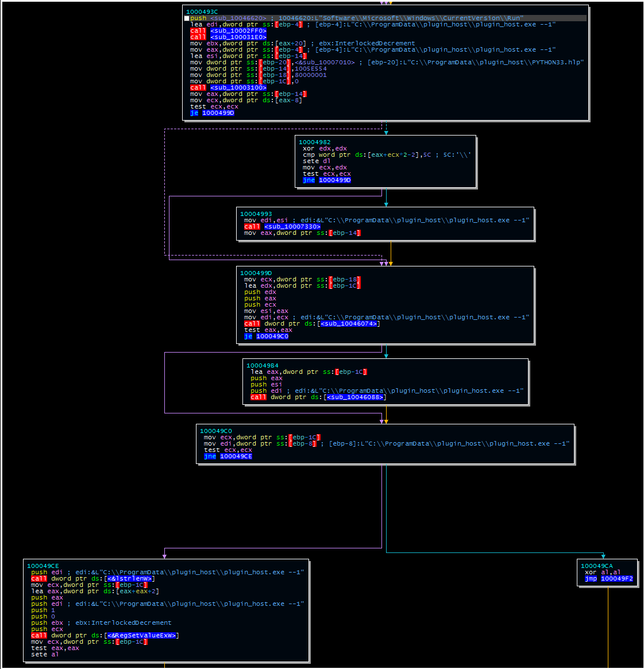Viewport: 644px width, 669px height.
Task: Click the jne 1000499D jump instruction
Action: pyautogui.click(x=326, y=180)
